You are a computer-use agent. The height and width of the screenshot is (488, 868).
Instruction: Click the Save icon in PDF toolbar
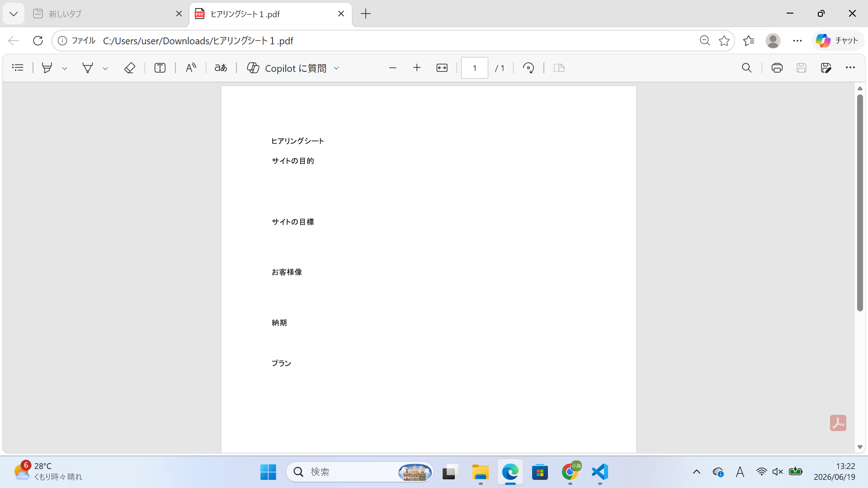click(802, 68)
